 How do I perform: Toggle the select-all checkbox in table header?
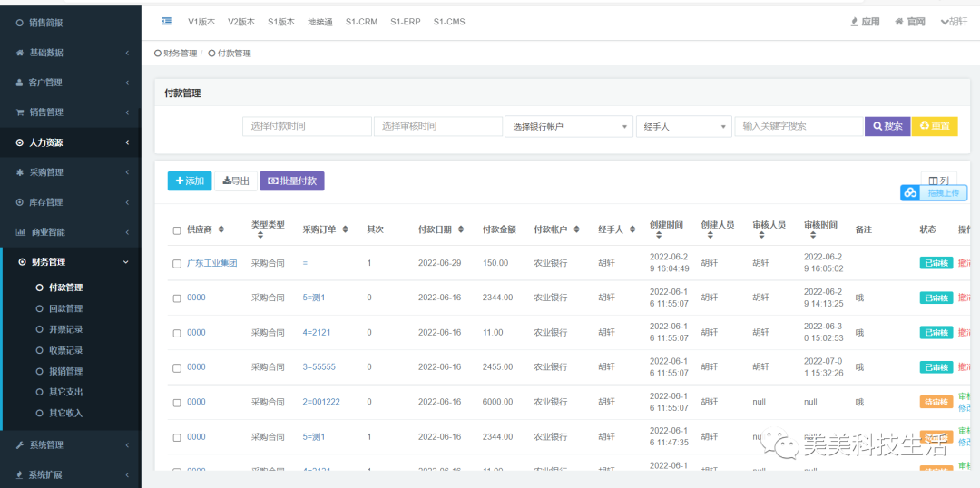click(x=177, y=230)
